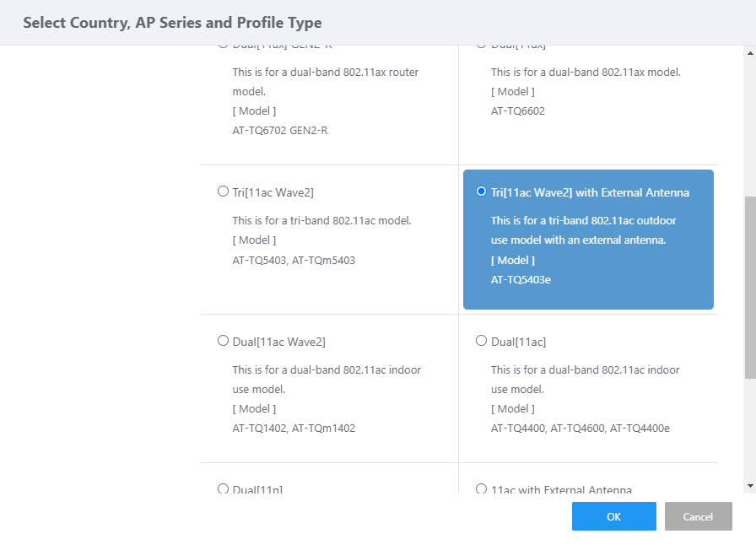The height and width of the screenshot is (550, 756).
Task: Pick the Dual[11ac] radio option
Action: click(x=482, y=341)
